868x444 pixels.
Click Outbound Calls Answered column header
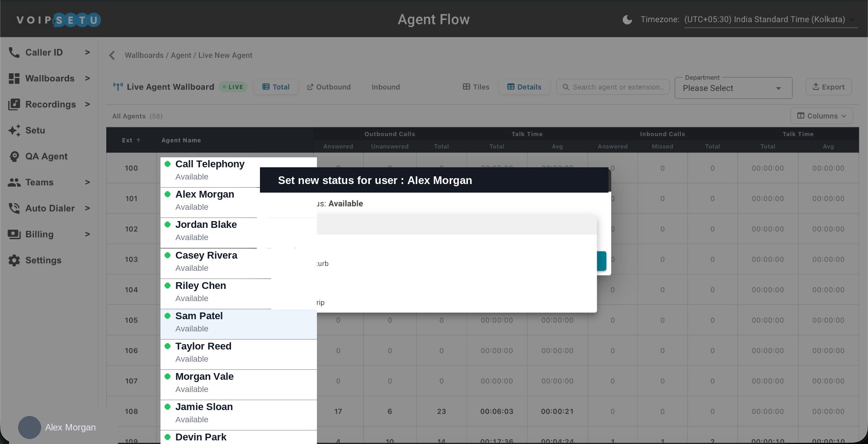(338, 146)
